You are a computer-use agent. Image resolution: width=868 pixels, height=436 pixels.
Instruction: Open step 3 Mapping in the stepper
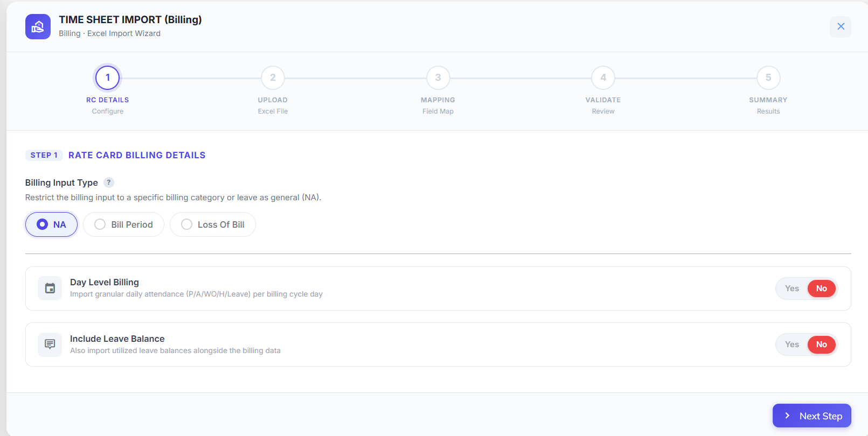click(438, 78)
